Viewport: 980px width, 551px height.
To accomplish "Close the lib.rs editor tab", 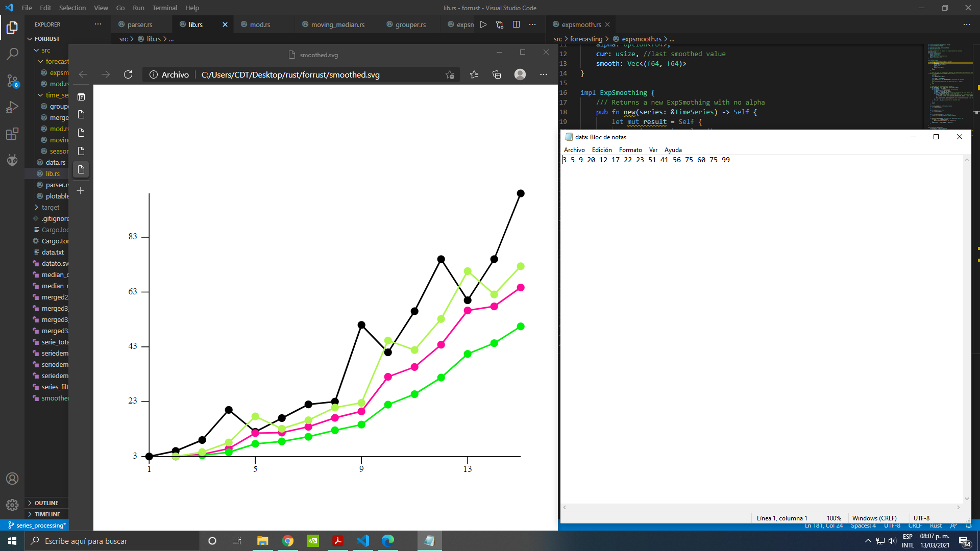I will pos(225,24).
